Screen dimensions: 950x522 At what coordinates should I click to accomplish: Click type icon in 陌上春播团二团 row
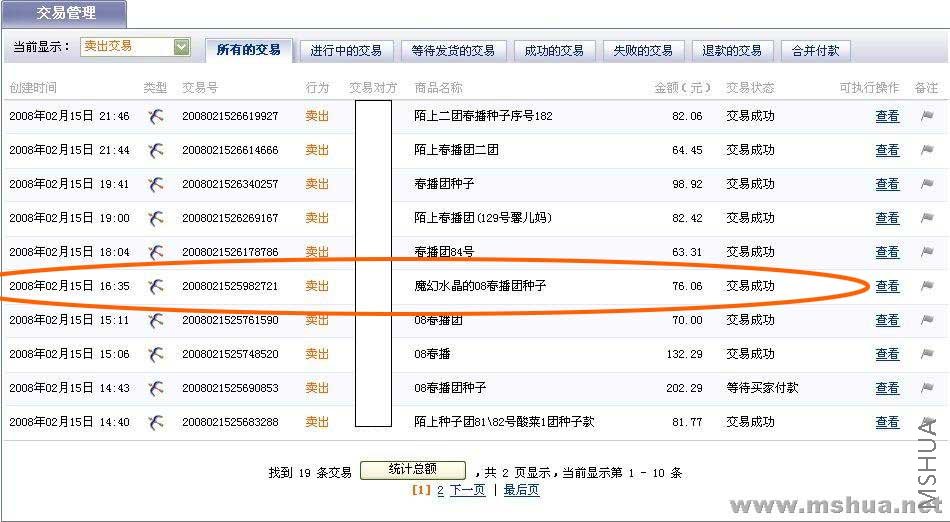point(155,150)
